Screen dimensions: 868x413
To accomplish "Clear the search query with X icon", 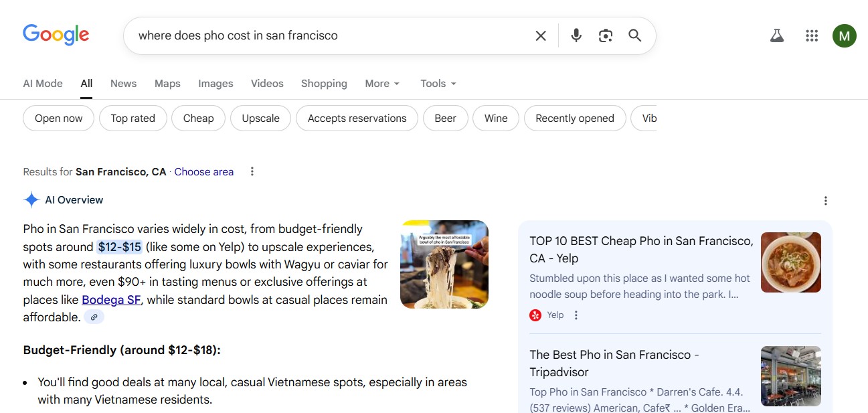I will point(541,36).
